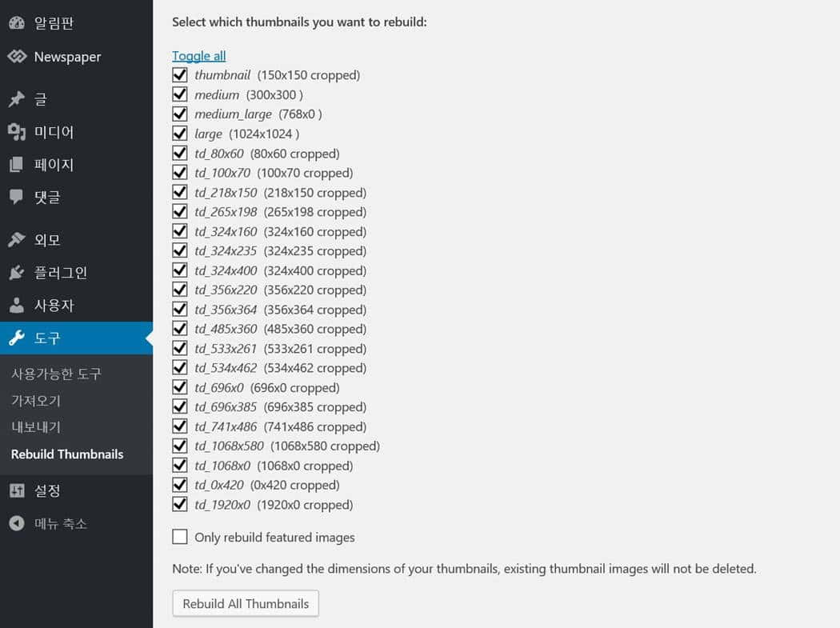The height and width of the screenshot is (628, 840).
Task: Click the speech bubble icon beside 댓글
Action: (x=17, y=197)
